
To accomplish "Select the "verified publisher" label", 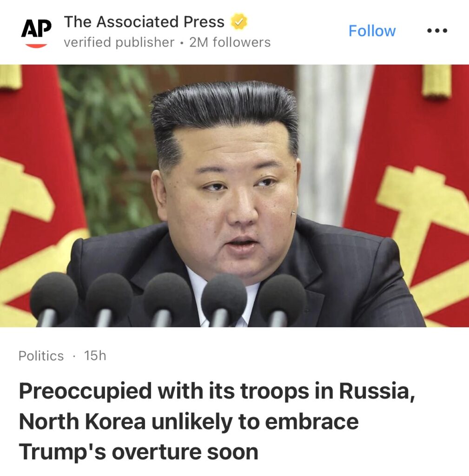I will pos(119,42).
